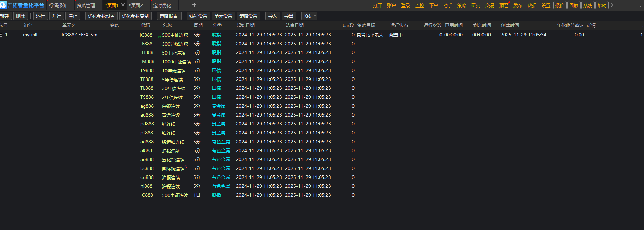Switch to the 行情报价 tab

pyautogui.click(x=58, y=5)
